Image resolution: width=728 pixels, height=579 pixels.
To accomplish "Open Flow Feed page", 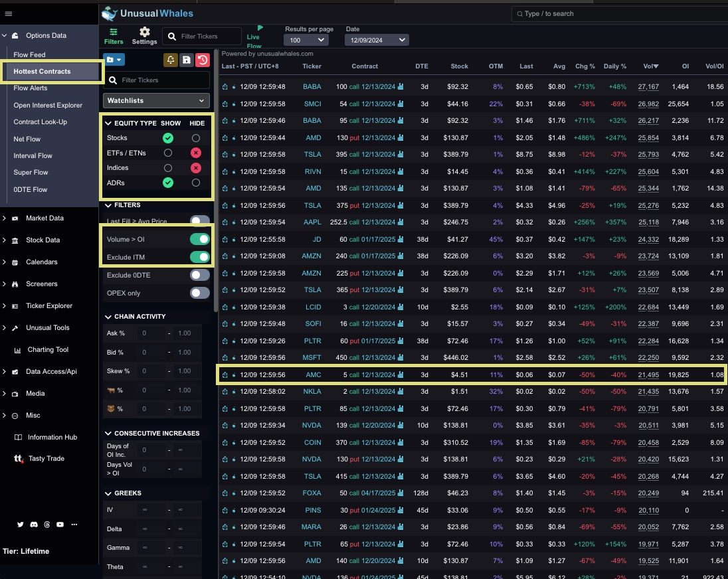I will point(29,54).
